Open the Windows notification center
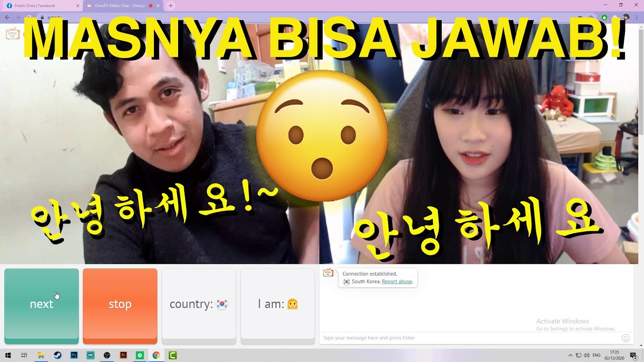 (x=634, y=355)
